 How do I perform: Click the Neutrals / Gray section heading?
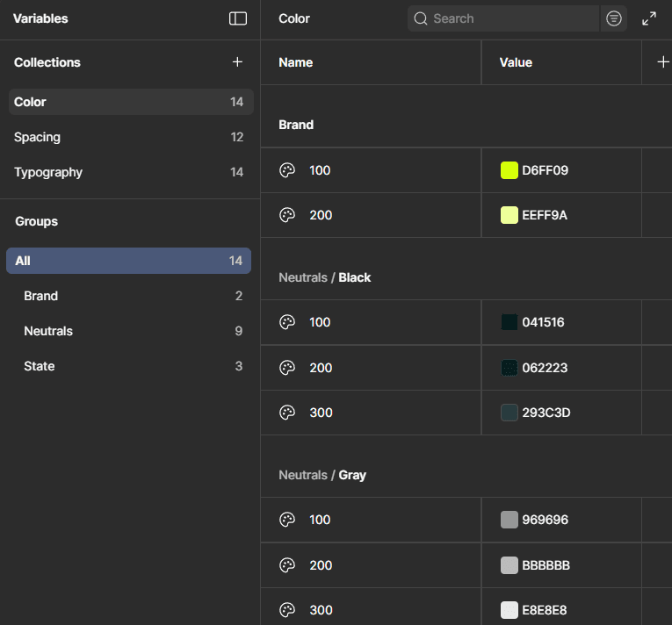pos(322,475)
